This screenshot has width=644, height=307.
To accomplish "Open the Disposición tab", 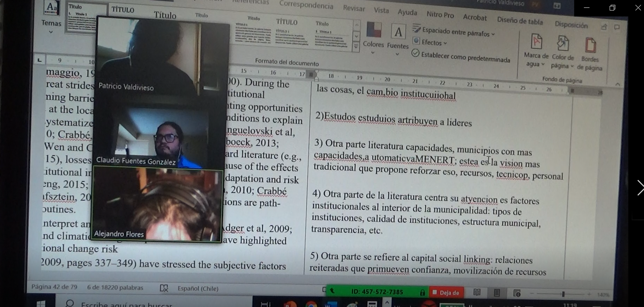I will tap(571, 25).
